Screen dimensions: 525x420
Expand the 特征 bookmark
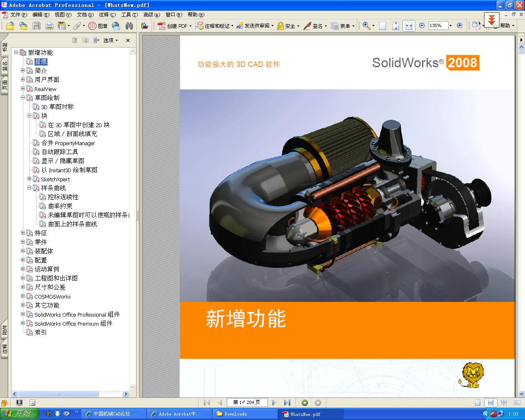[23, 233]
